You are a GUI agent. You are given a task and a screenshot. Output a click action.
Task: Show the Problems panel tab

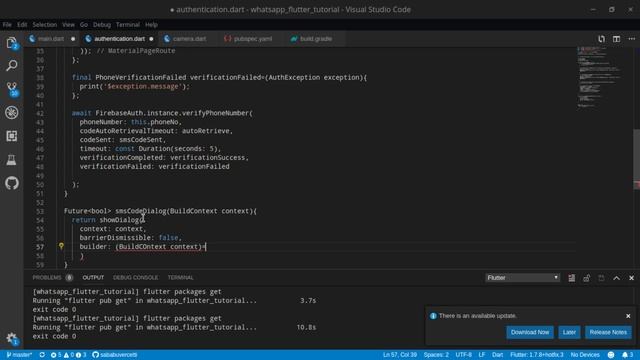[52, 278]
